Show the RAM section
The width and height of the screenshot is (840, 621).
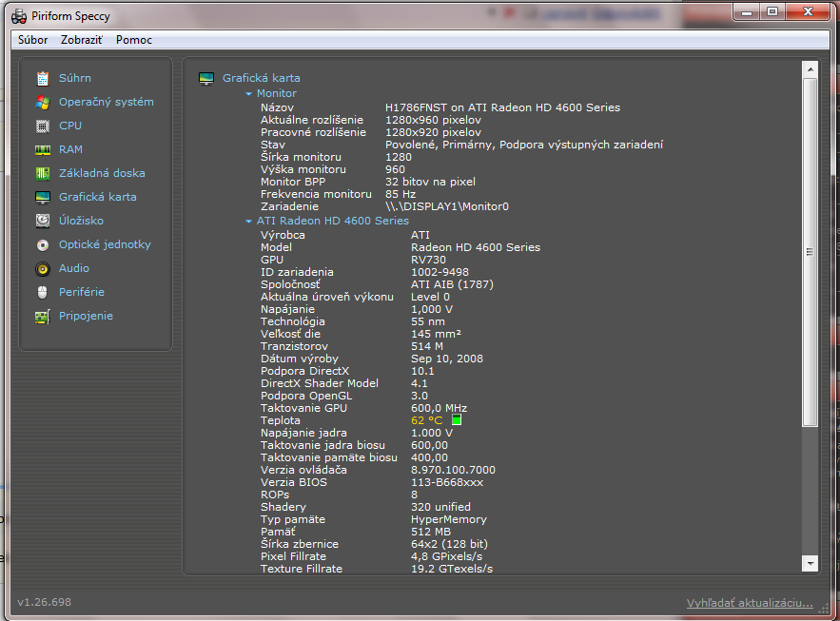(70, 149)
